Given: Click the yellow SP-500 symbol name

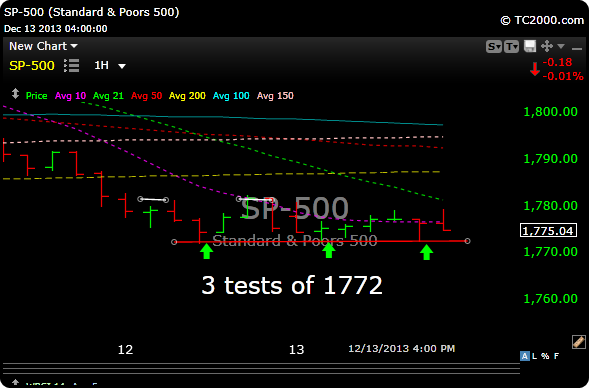Looking at the screenshot, I should pyautogui.click(x=32, y=66).
